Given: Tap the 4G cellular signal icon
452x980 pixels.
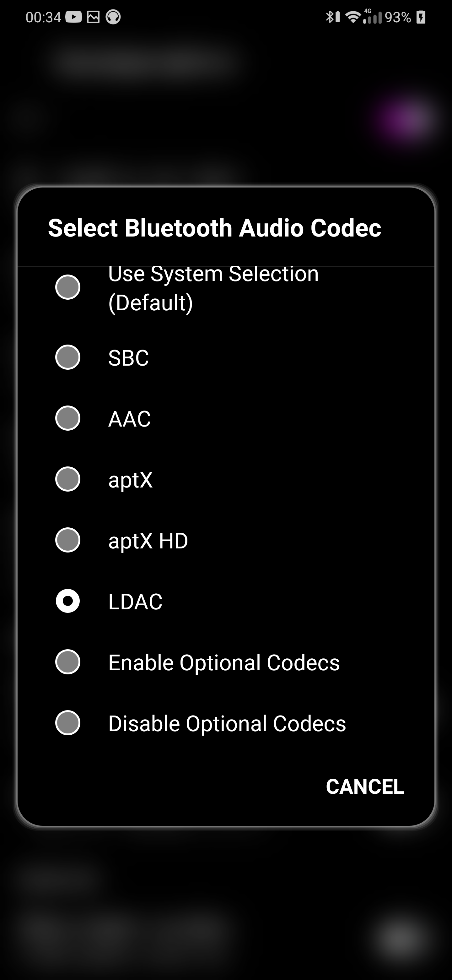Looking at the screenshot, I should click(372, 17).
